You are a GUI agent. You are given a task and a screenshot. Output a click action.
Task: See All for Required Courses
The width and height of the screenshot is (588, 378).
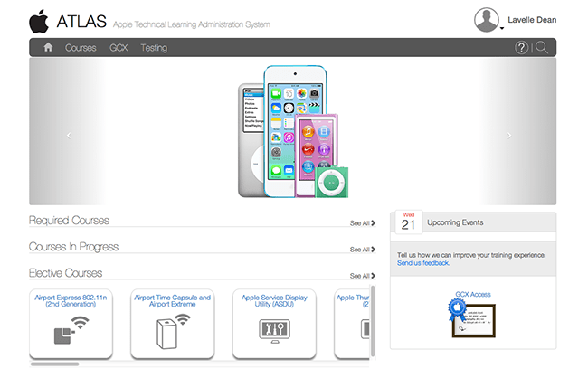(363, 223)
